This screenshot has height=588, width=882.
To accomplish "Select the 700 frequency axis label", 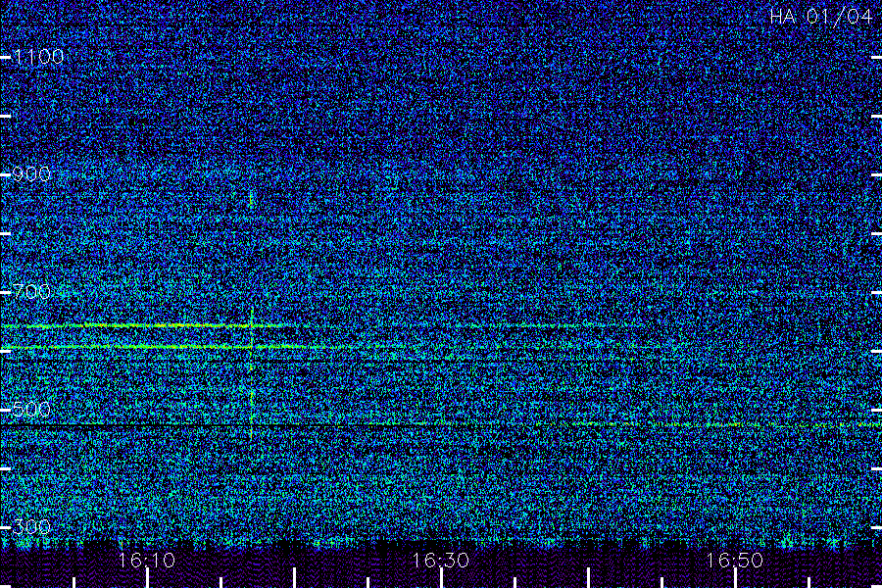I will (x=31, y=291).
